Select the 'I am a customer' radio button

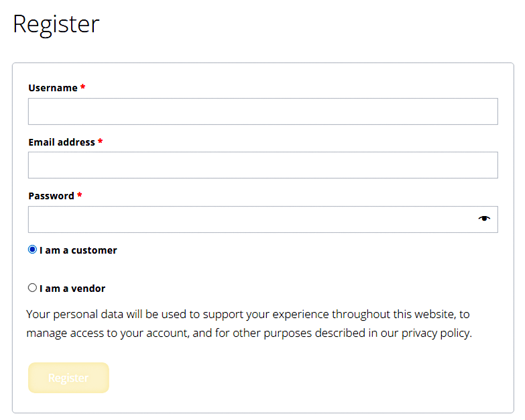[32, 250]
